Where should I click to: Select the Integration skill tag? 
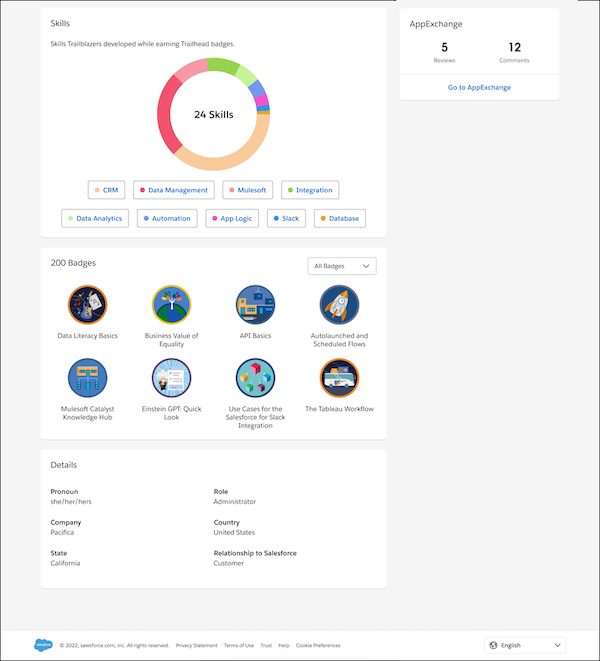coord(310,190)
